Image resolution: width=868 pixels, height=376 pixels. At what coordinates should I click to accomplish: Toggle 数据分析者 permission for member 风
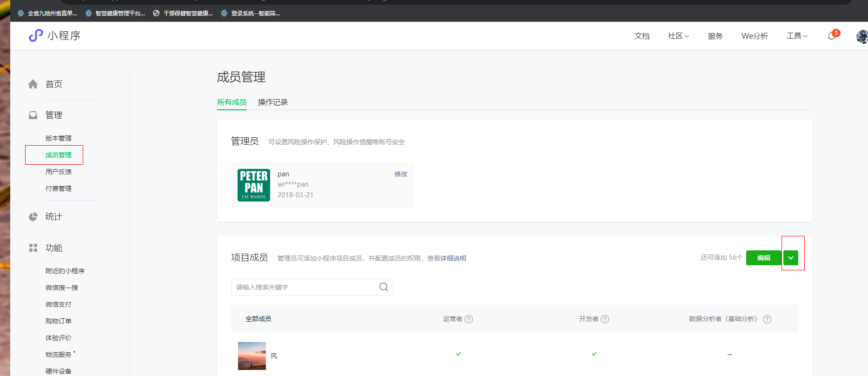[x=730, y=355]
